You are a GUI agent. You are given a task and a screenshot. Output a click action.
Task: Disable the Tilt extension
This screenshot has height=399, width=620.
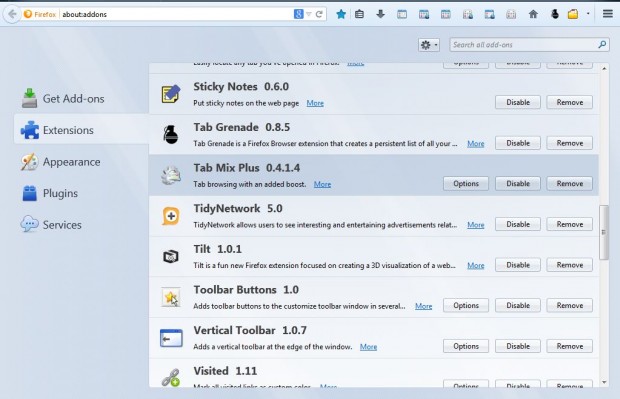(518, 265)
